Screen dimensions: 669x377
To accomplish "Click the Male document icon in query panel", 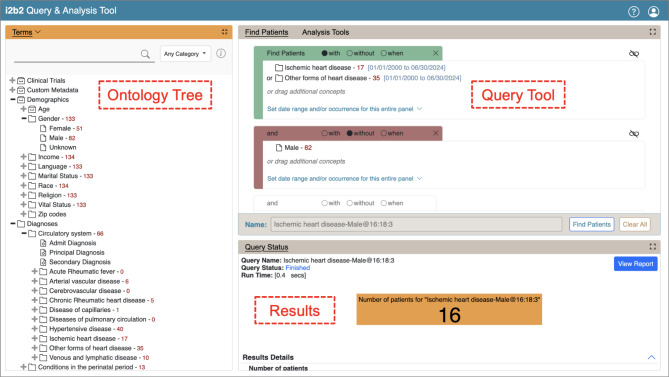I will tap(279, 148).
